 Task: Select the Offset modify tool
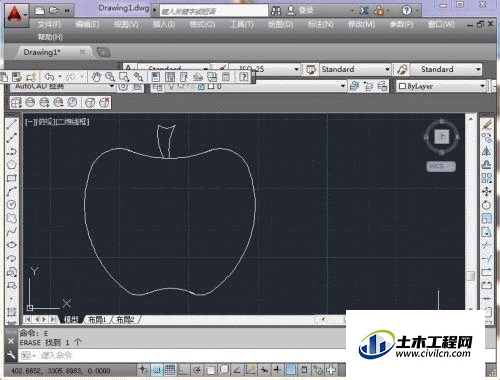(487, 164)
